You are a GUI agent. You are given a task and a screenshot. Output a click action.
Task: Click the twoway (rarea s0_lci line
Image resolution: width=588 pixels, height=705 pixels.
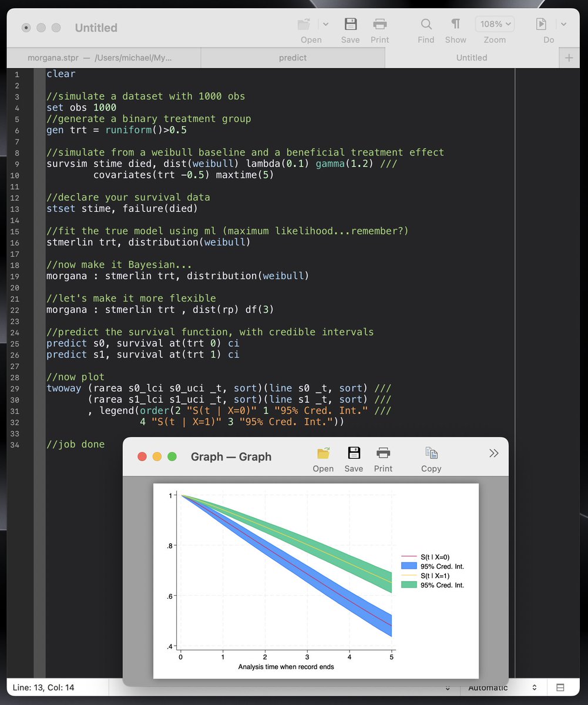pos(219,388)
